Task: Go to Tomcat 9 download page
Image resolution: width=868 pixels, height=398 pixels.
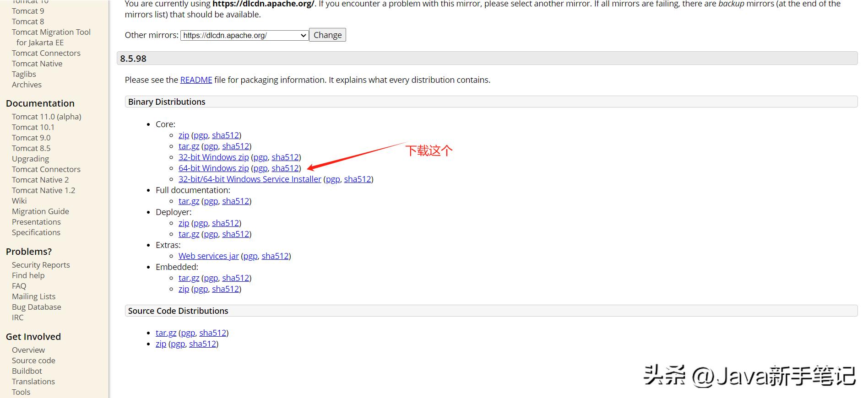Action: tap(28, 11)
